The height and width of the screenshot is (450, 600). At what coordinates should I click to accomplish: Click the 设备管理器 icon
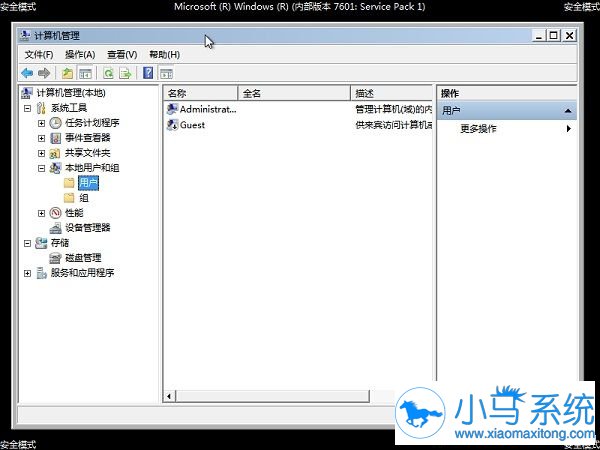[55, 228]
